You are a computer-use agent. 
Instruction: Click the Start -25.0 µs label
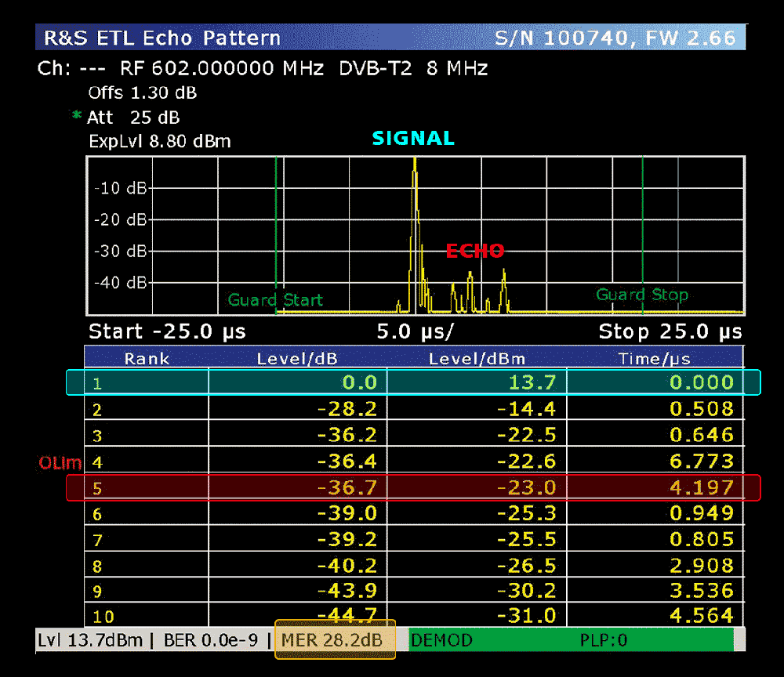tap(167, 331)
